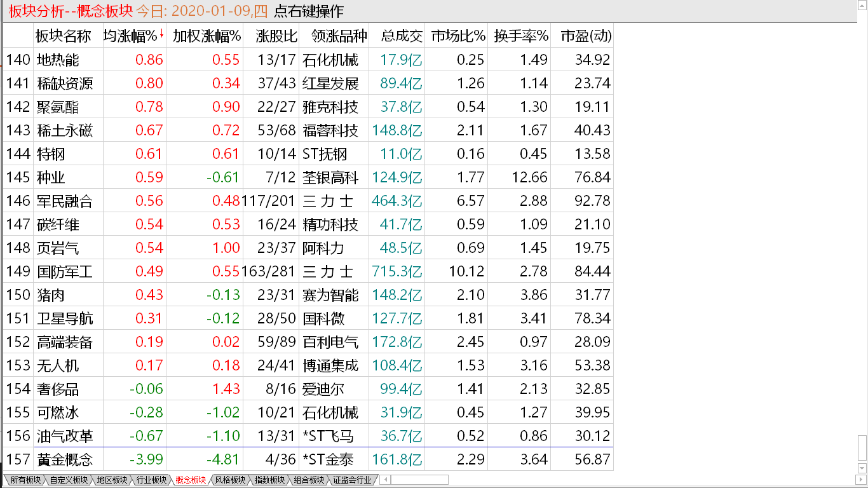Click leading stock 国科微

tap(323, 318)
